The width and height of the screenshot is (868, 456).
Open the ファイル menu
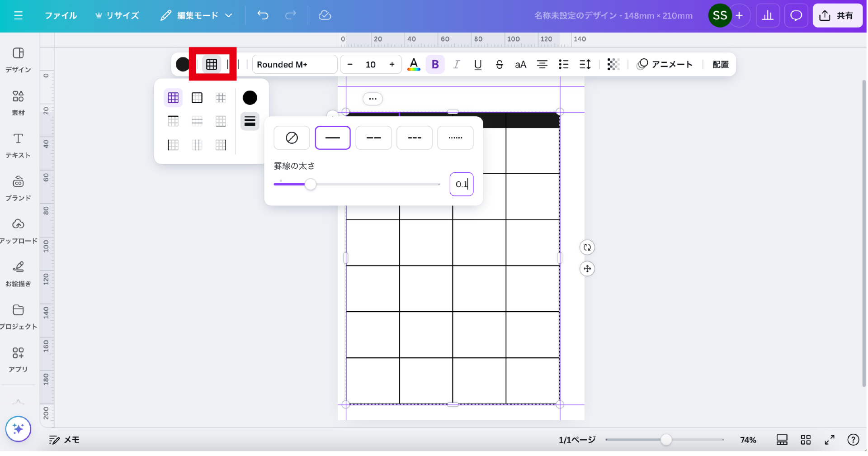coord(61,15)
